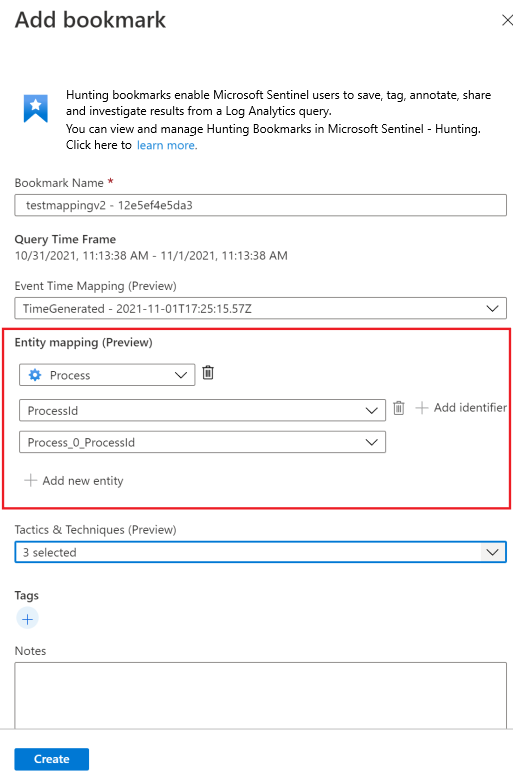The image size is (513, 778).
Task: Add a tag with the plus icon
Action: 27,619
